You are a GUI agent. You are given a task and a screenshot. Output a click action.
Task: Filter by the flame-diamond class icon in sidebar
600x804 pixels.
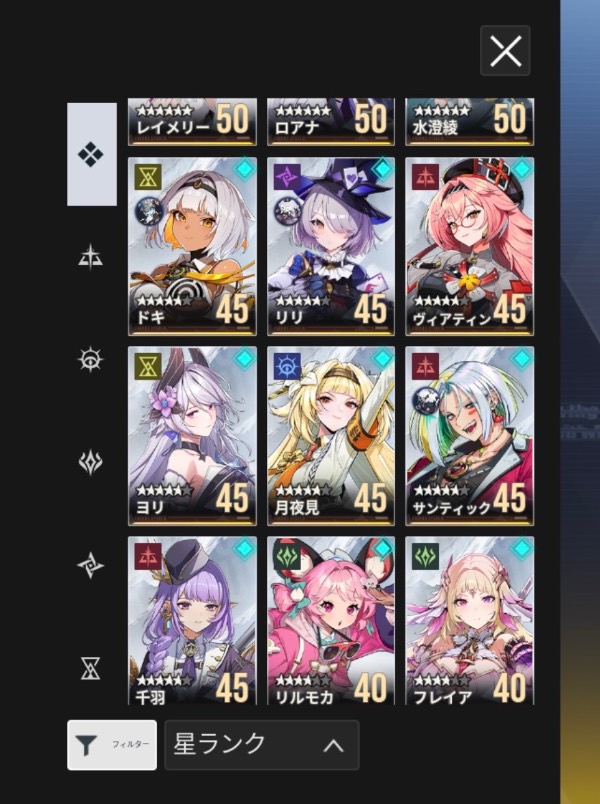click(91, 462)
